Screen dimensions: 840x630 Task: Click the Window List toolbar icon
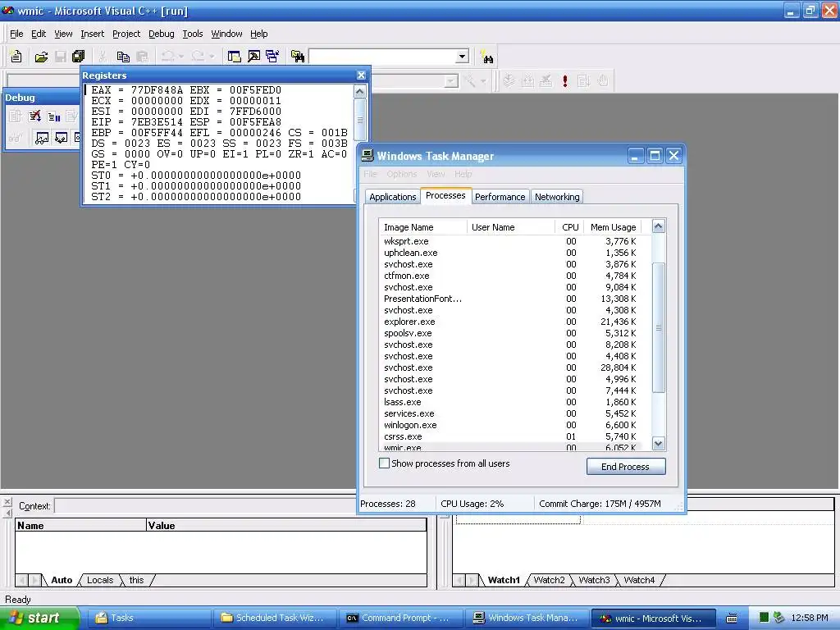[272, 57]
